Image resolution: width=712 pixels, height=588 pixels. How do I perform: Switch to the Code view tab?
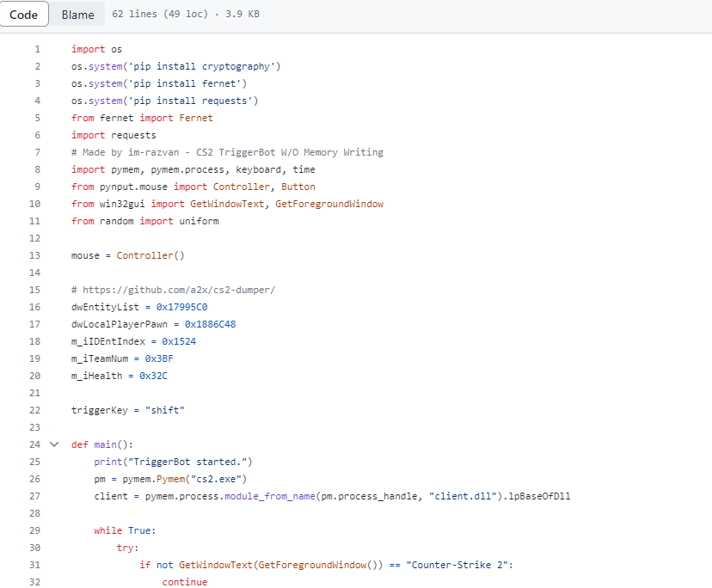coord(23,15)
